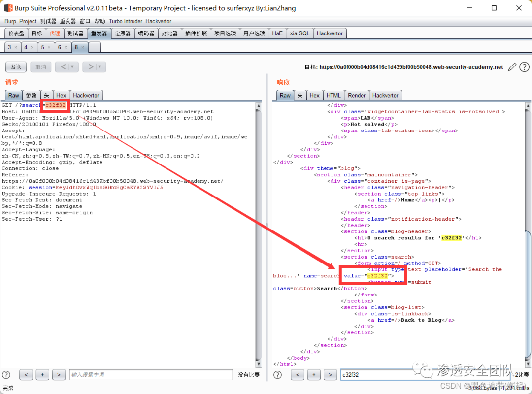Switch to the HaE tab
Screen dimensions: 532x394
click(277, 33)
